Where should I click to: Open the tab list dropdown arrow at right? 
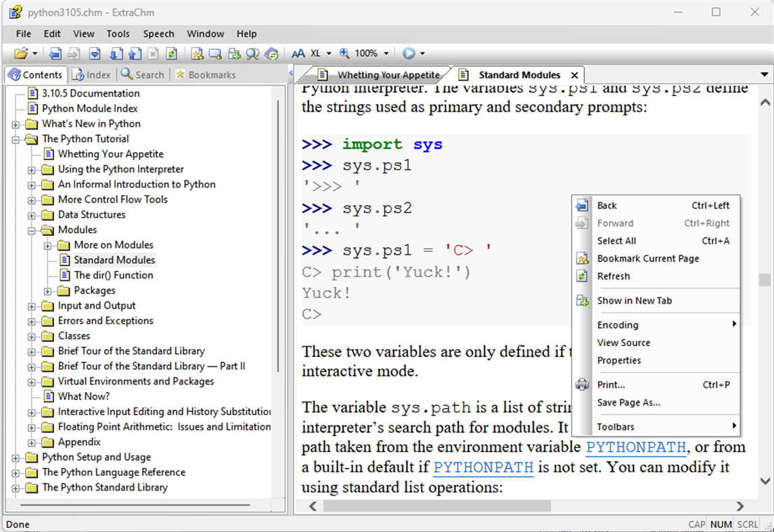tap(764, 74)
